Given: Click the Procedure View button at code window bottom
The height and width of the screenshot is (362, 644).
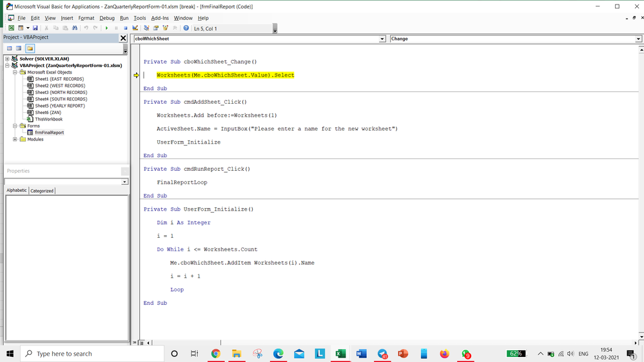Looking at the screenshot, I should (x=135, y=343).
